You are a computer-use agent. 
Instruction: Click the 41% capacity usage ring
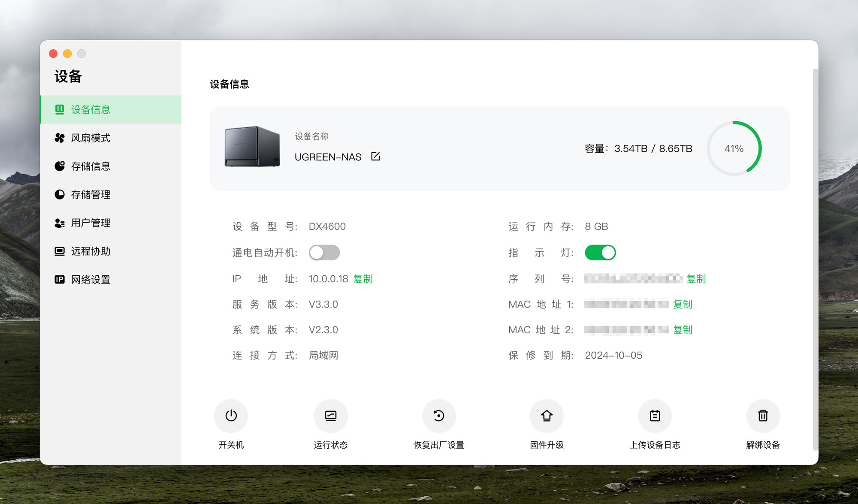pyautogui.click(x=734, y=148)
